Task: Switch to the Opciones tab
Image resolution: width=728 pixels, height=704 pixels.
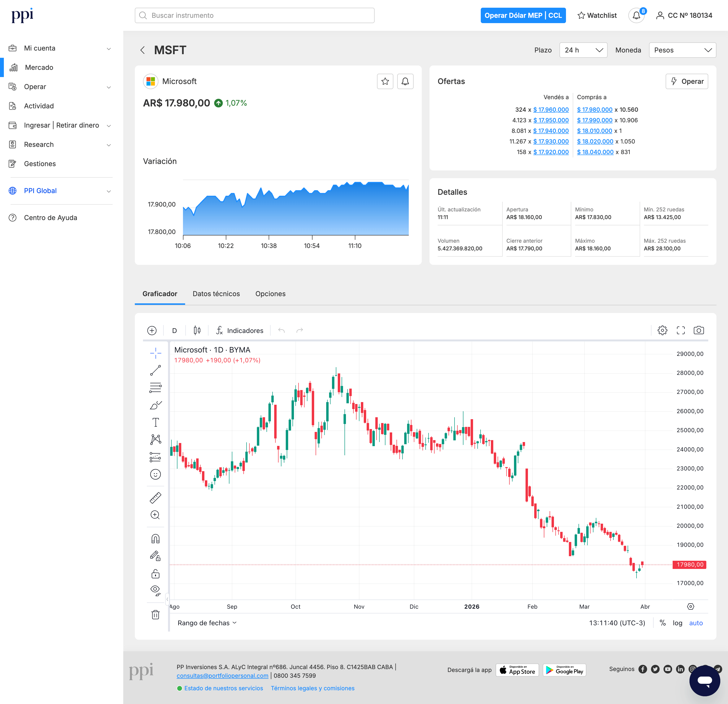Action: coord(270,294)
